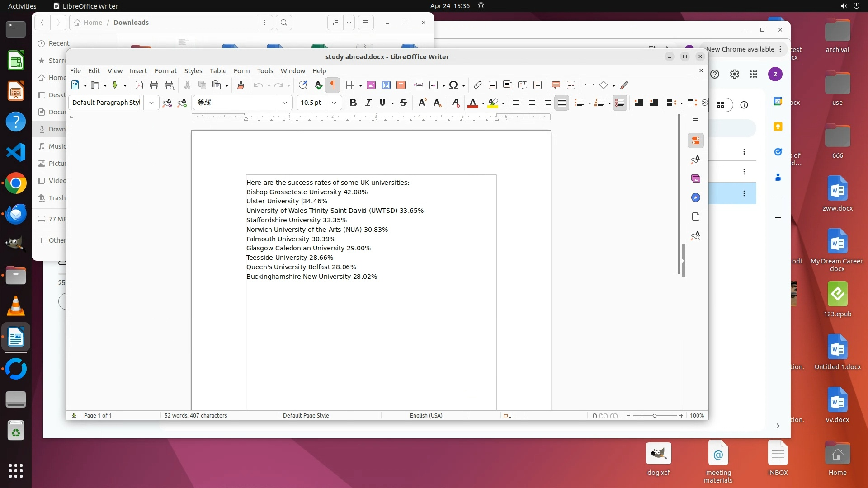
Task: Insert an image into document
Action: pyautogui.click(x=371, y=85)
